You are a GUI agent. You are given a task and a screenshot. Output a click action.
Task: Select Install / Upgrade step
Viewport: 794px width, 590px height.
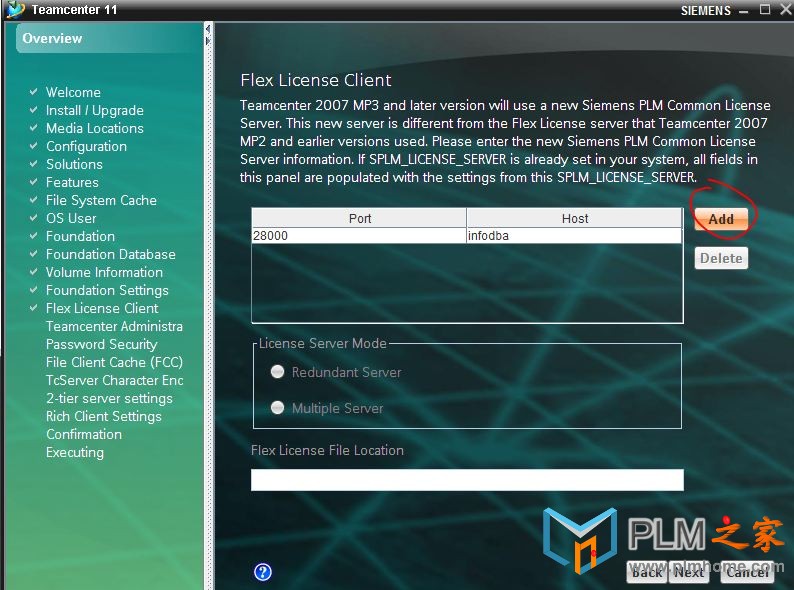pyautogui.click(x=95, y=110)
